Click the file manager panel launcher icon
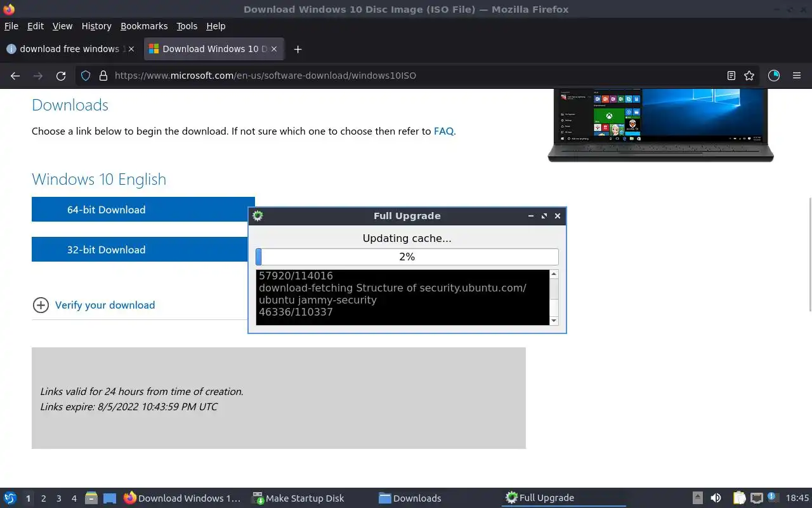The height and width of the screenshot is (508, 812). 91,498
